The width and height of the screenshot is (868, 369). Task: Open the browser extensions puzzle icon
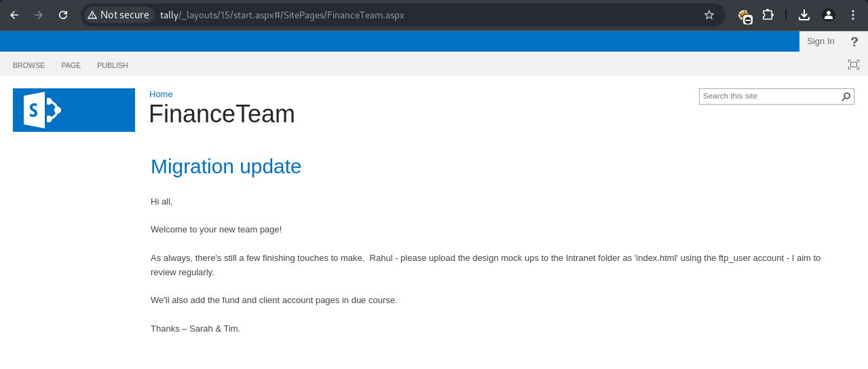pyautogui.click(x=768, y=15)
